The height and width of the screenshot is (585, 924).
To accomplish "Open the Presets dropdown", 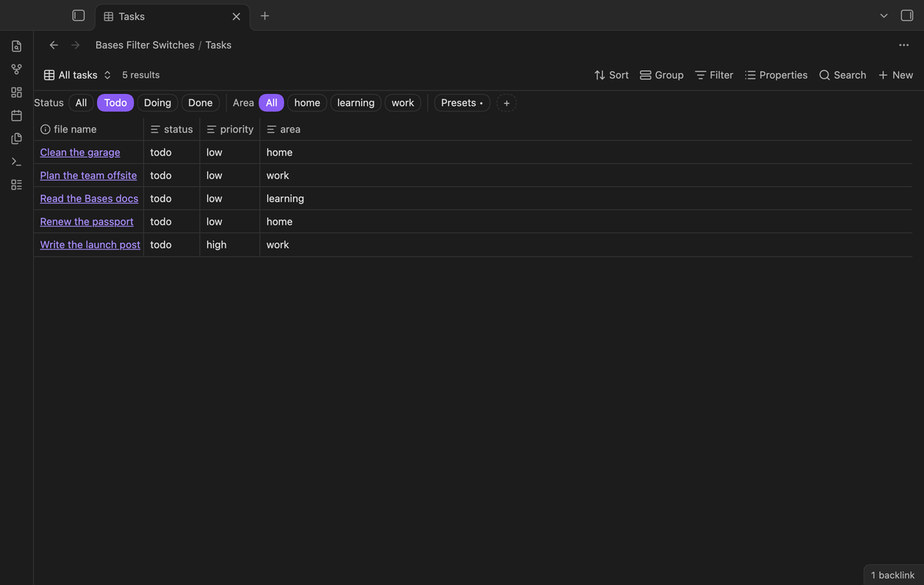I will tap(462, 102).
